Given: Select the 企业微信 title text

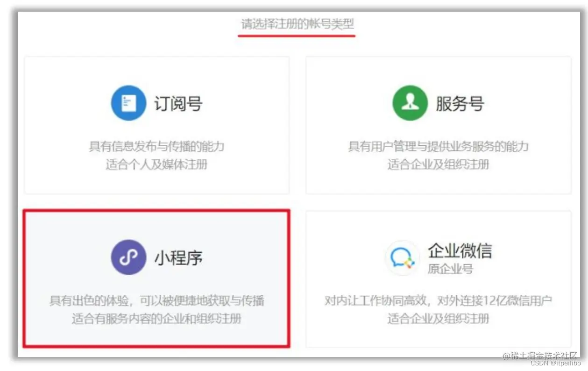Looking at the screenshot, I should (460, 251).
